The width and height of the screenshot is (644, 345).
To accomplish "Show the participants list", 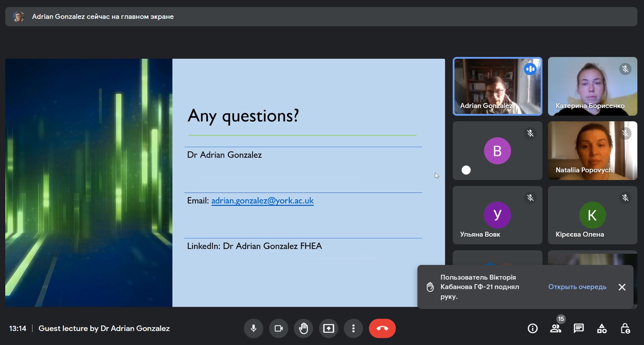I will [555, 328].
